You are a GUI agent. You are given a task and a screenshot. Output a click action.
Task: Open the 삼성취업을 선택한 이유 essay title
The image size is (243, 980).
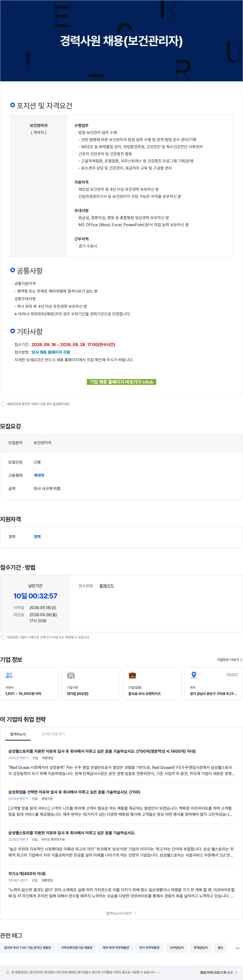[x=74, y=792]
